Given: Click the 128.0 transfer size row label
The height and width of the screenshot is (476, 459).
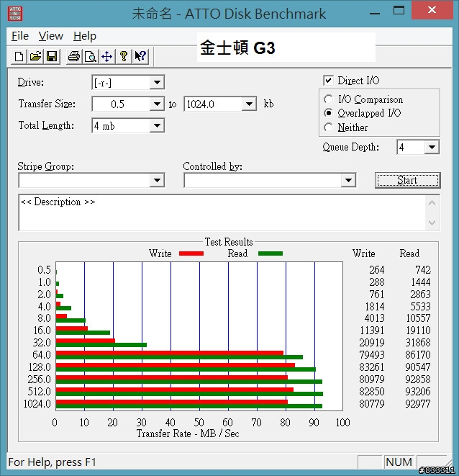Looking at the screenshot, I should (40, 367).
